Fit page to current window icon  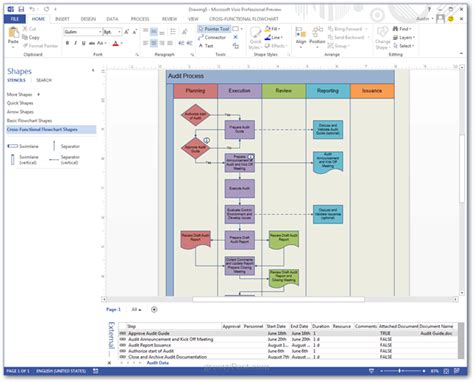click(x=446, y=371)
